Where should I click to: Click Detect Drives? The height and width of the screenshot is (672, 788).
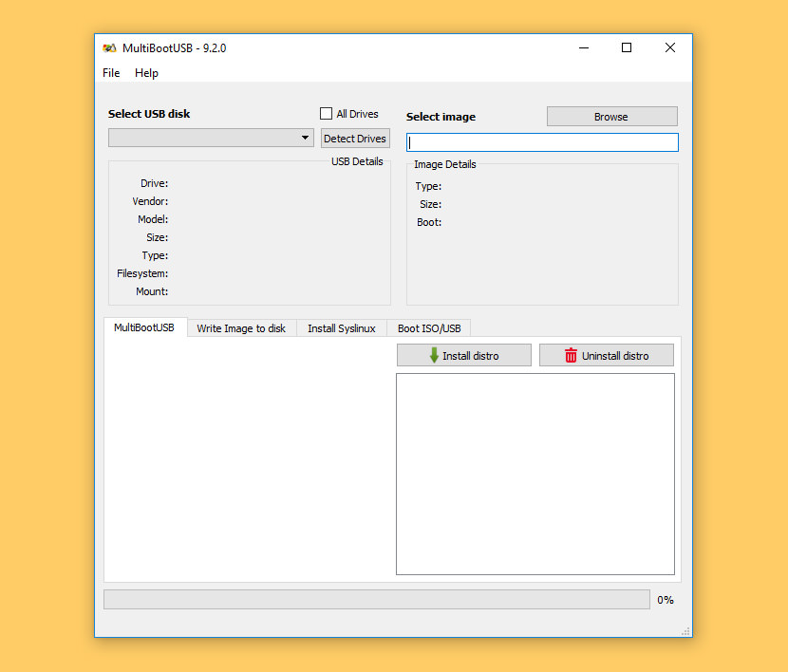click(354, 138)
